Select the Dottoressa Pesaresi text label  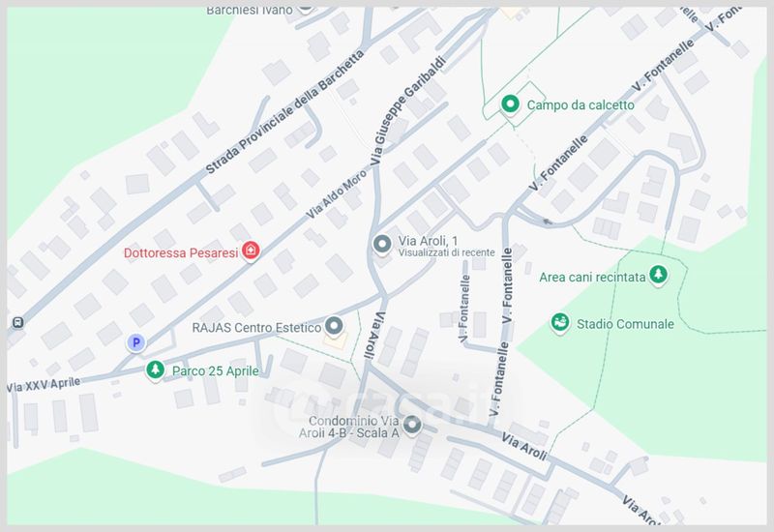click(x=181, y=253)
